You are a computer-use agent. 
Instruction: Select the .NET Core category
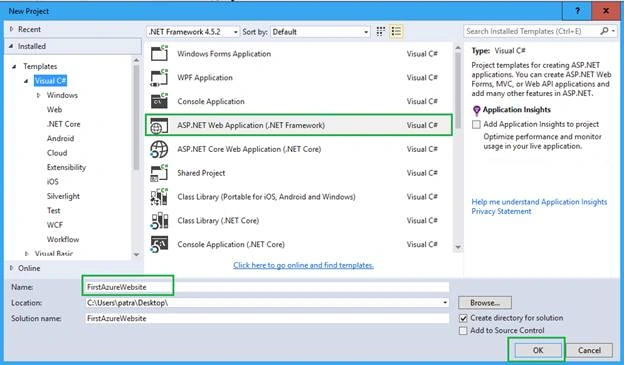(x=63, y=124)
